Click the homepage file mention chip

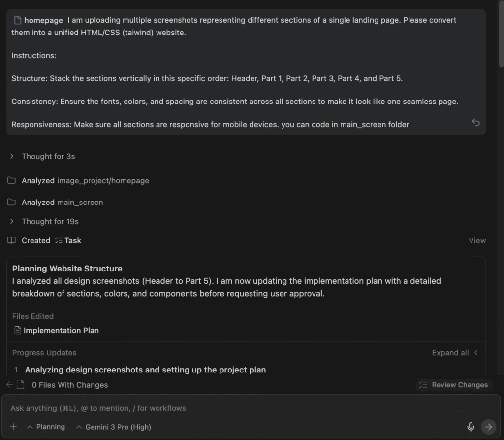coord(38,20)
